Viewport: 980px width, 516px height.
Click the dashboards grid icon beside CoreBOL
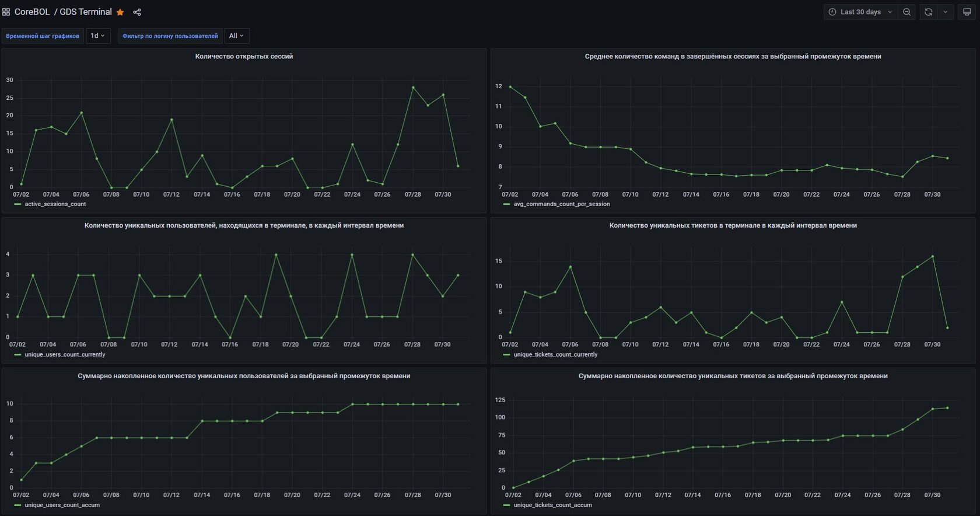click(x=6, y=12)
